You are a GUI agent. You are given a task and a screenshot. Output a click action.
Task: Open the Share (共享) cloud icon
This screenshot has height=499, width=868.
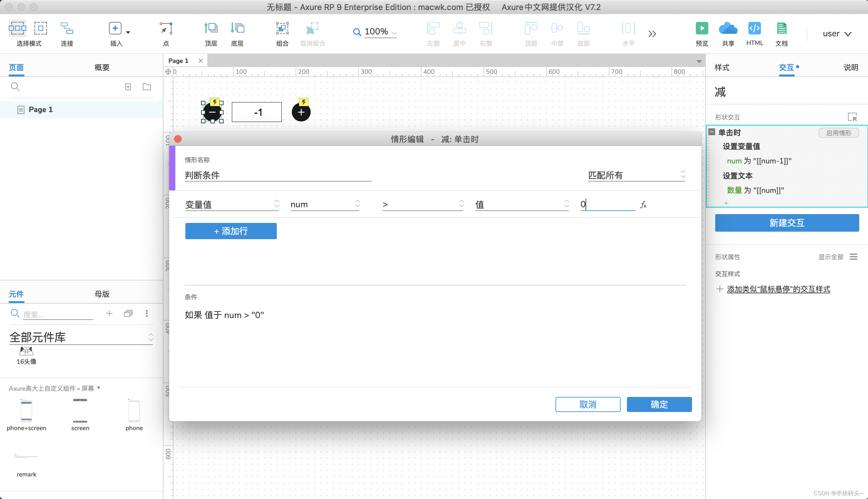tap(728, 28)
